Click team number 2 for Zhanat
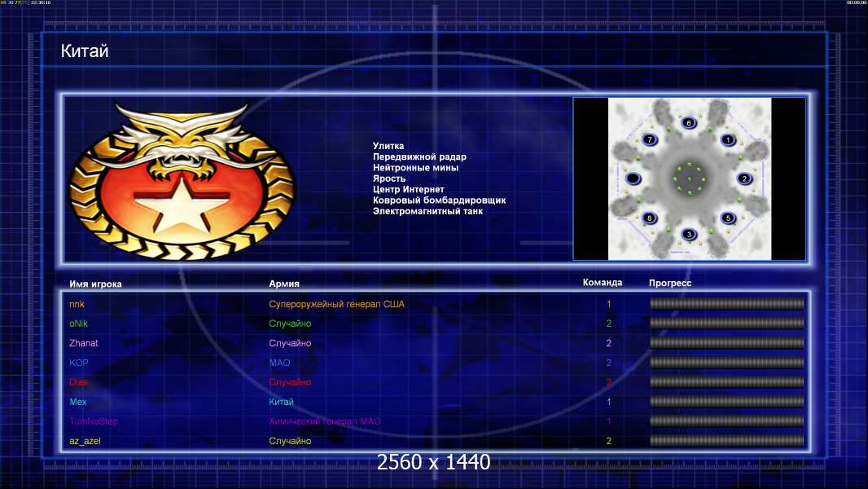 click(x=609, y=343)
